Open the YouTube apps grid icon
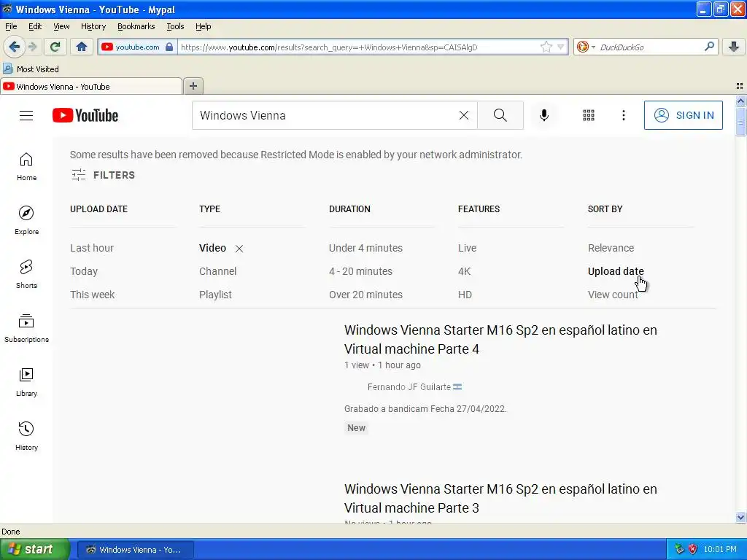The image size is (747, 560). [589, 115]
